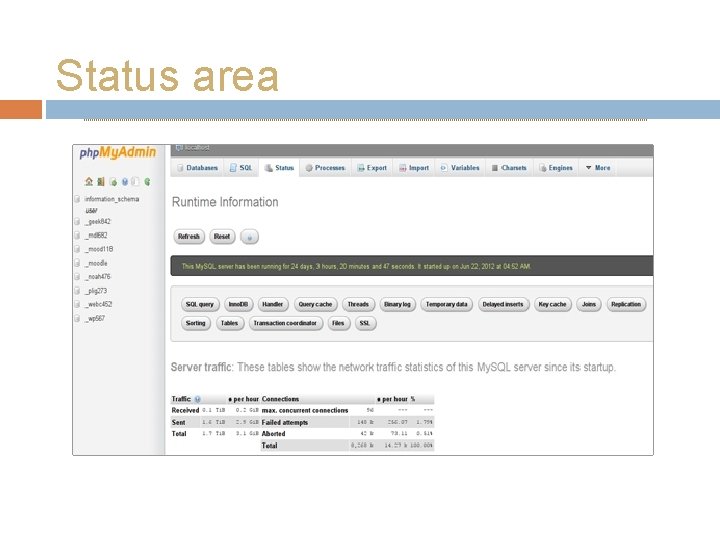This screenshot has width=720, height=540.
Task: Select the _moodle database
Action: pos(96,263)
